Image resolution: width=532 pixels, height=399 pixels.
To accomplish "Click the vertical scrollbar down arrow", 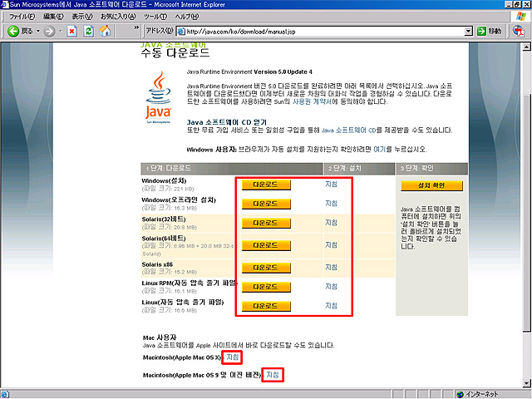I will click(x=527, y=383).
